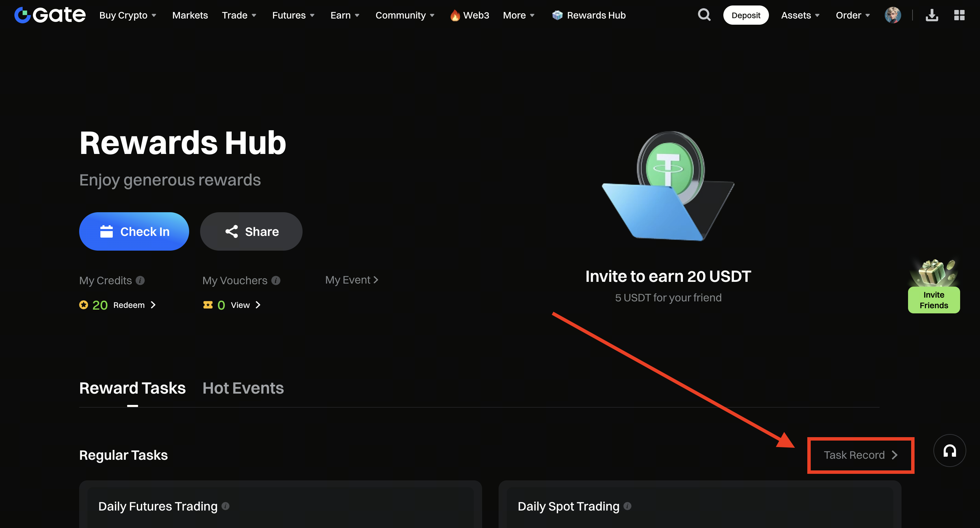Click My Credits info icon
This screenshot has height=528, width=980.
coord(140,280)
